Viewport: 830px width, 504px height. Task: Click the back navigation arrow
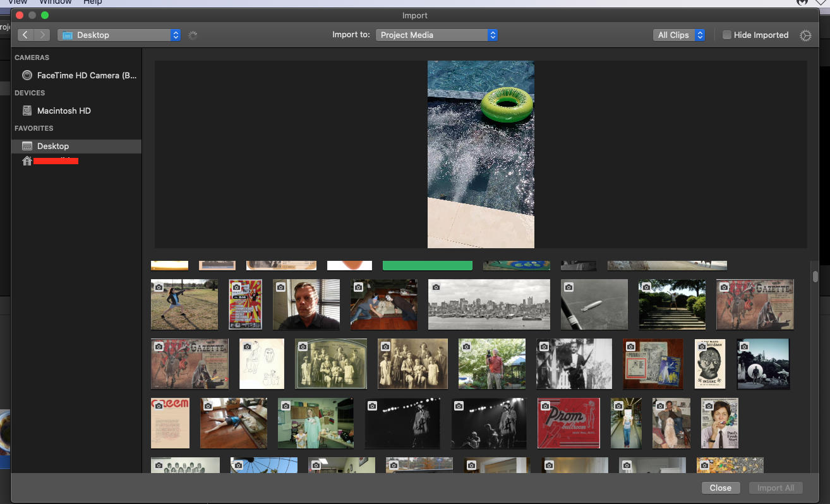(x=25, y=35)
